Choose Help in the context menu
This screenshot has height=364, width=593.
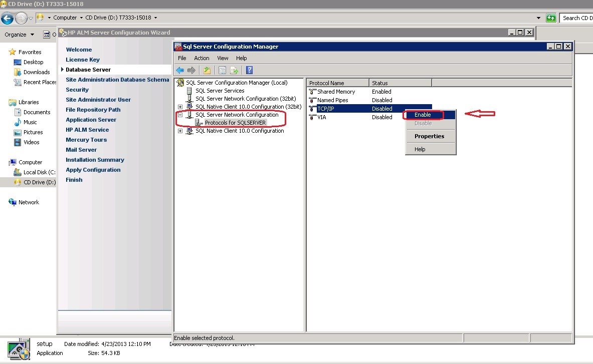point(431,149)
